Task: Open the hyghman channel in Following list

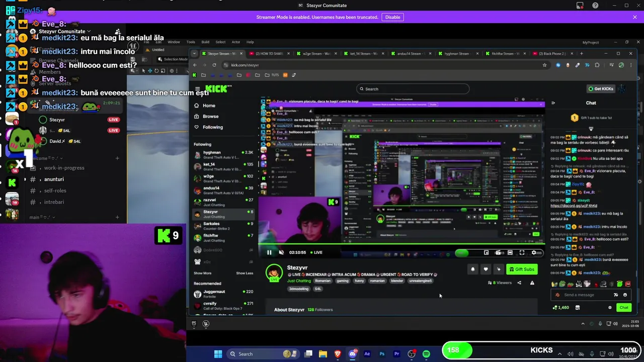Action: click(x=224, y=154)
